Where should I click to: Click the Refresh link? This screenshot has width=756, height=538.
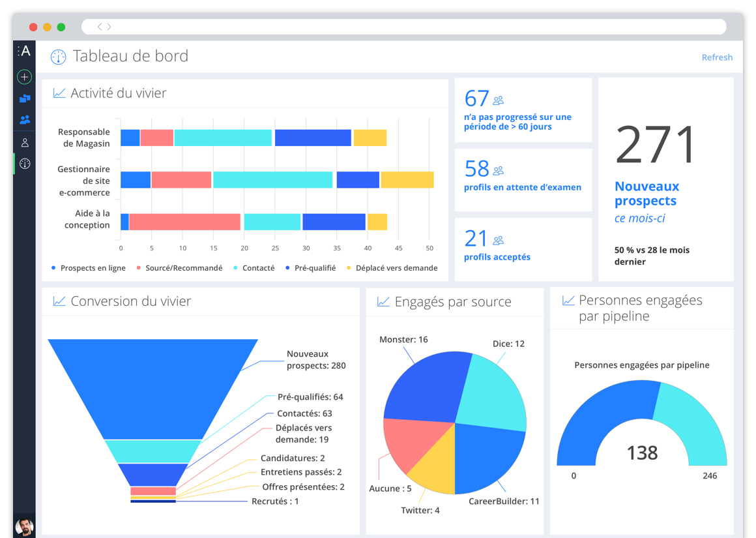click(x=717, y=57)
